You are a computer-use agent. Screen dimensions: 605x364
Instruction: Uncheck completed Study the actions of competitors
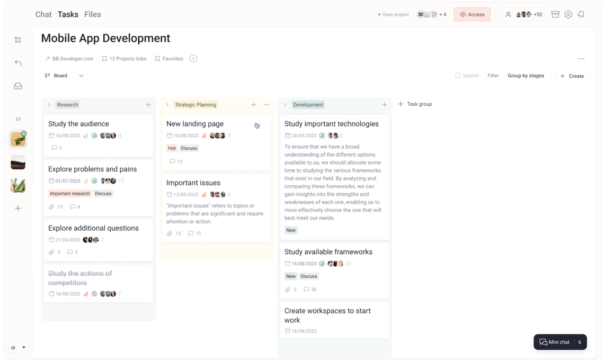tap(94, 294)
